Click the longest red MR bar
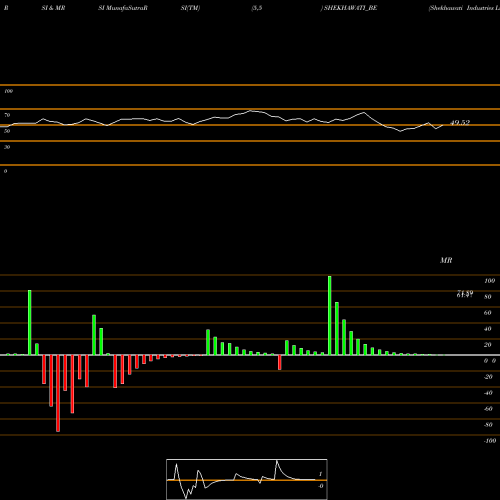500x500 pixels. (x=58, y=393)
